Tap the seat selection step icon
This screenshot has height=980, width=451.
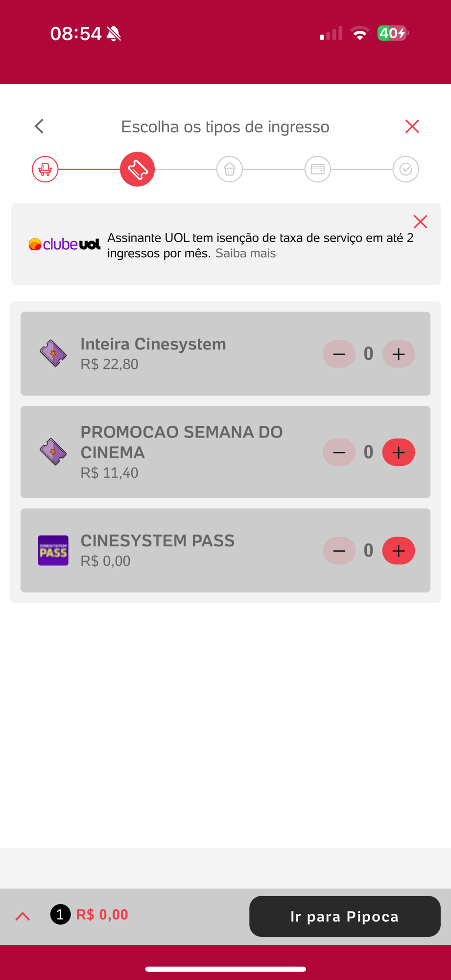45,169
